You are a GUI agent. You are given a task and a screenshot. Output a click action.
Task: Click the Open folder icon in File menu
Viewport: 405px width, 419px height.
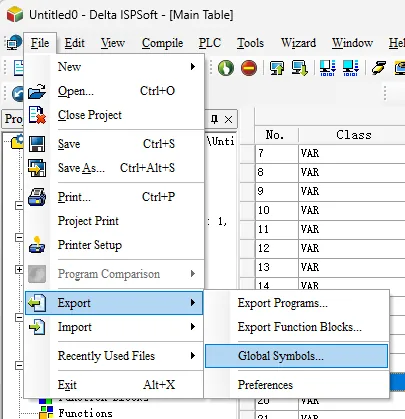pos(37,91)
